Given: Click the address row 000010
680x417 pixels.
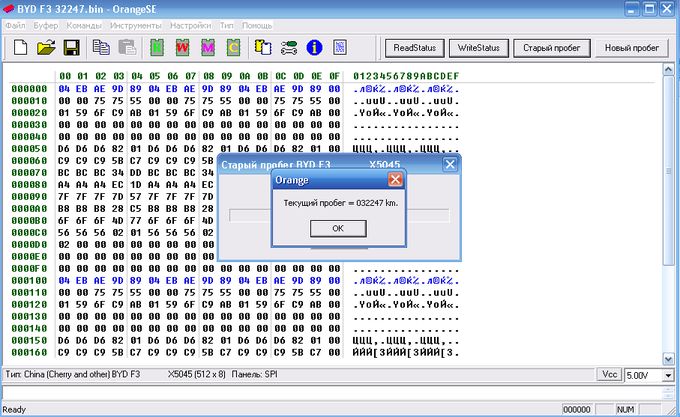Looking at the screenshot, I should (29, 101).
